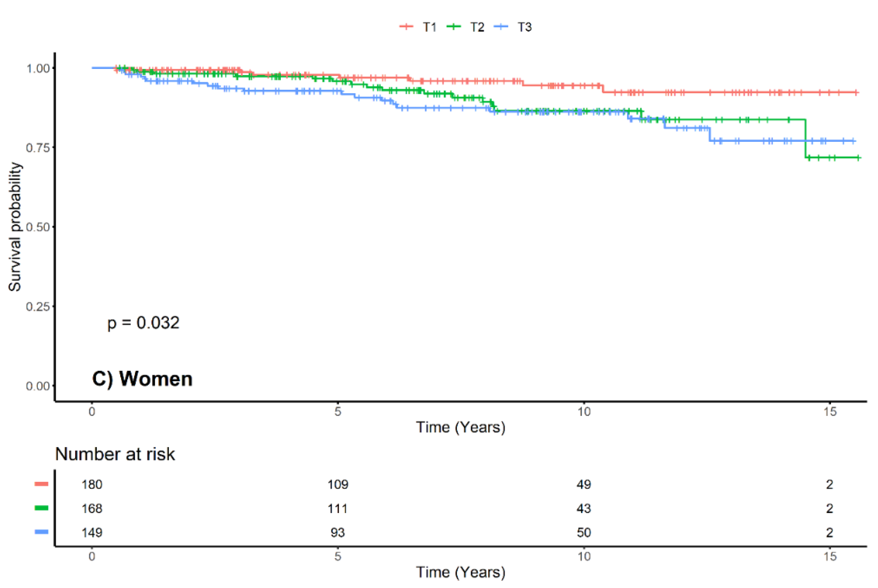The width and height of the screenshot is (878, 588).
Task: Click the 1.00 y-axis tick label
Action: [38, 69]
